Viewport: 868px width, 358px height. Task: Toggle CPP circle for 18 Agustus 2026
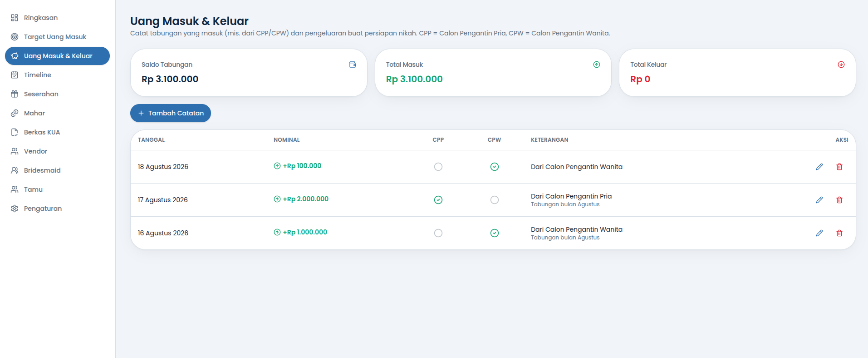(438, 167)
